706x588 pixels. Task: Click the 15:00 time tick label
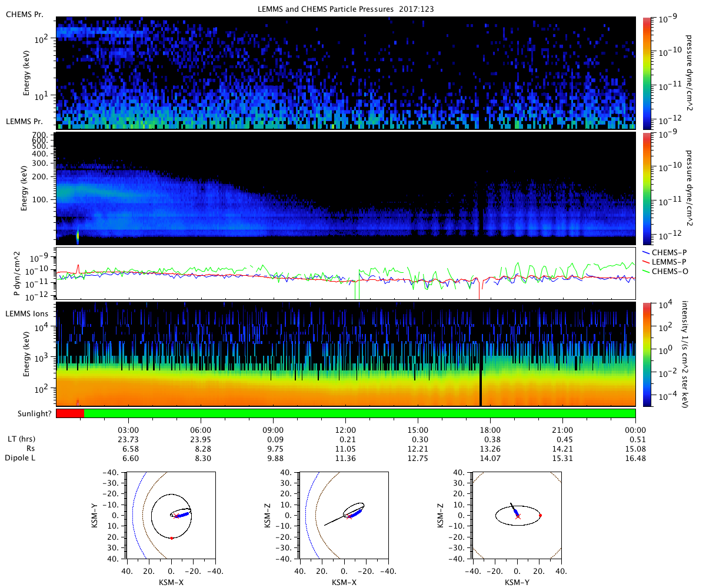(x=418, y=430)
